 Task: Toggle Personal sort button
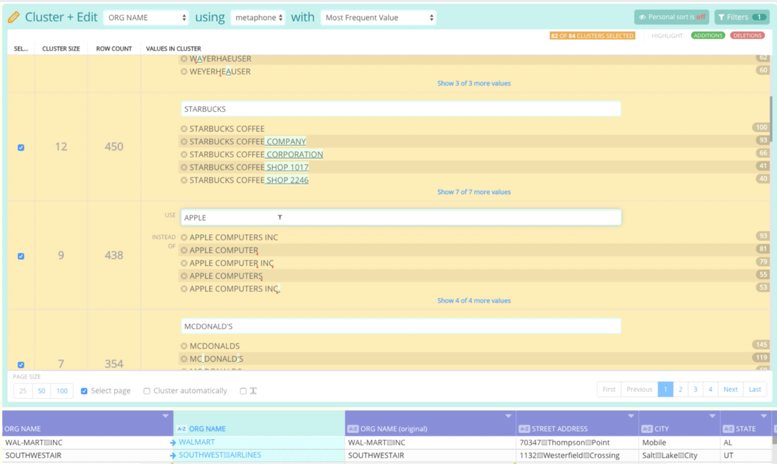671,17
